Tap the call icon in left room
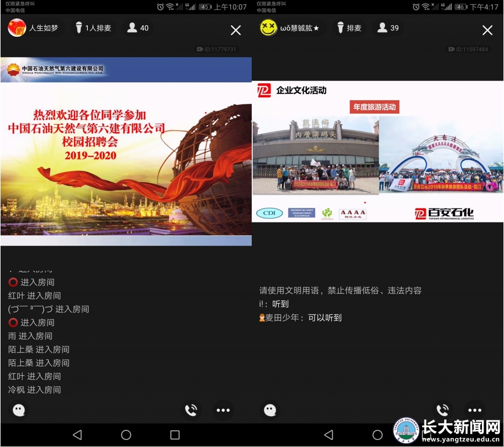504x447 pixels. tap(191, 410)
